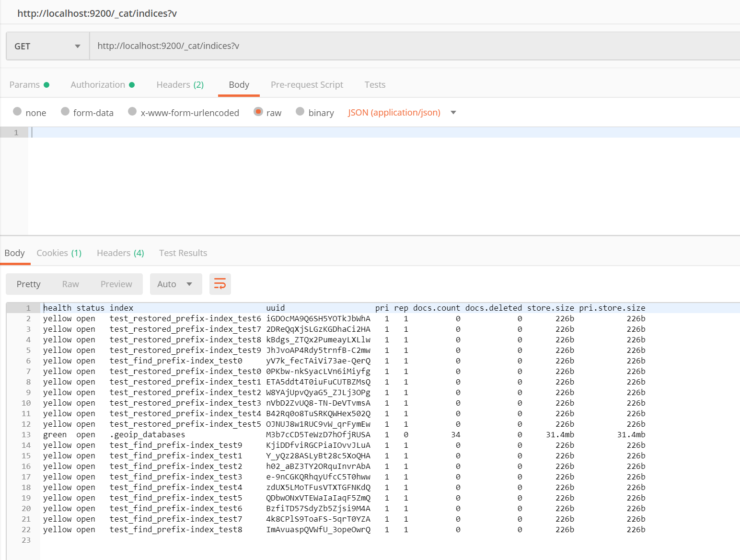Screen dimensions: 740x560
Task: Toggle the response word-wrap icon
Action: click(220, 284)
